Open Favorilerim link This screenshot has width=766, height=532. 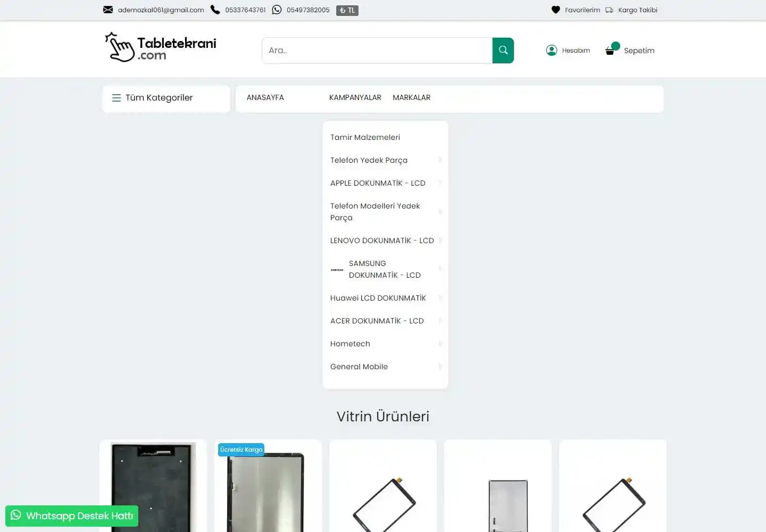tap(582, 10)
